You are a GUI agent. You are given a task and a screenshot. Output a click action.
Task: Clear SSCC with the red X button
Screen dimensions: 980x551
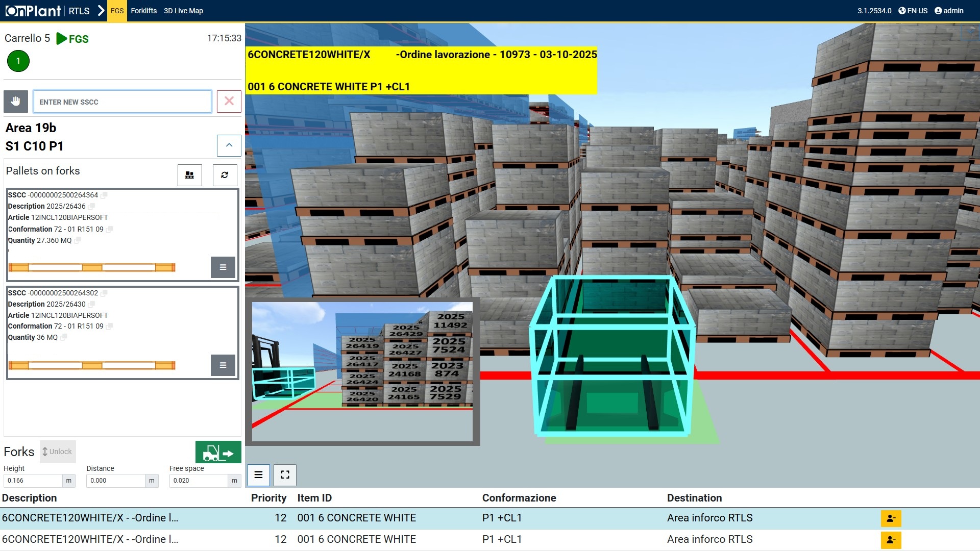[x=229, y=102]
